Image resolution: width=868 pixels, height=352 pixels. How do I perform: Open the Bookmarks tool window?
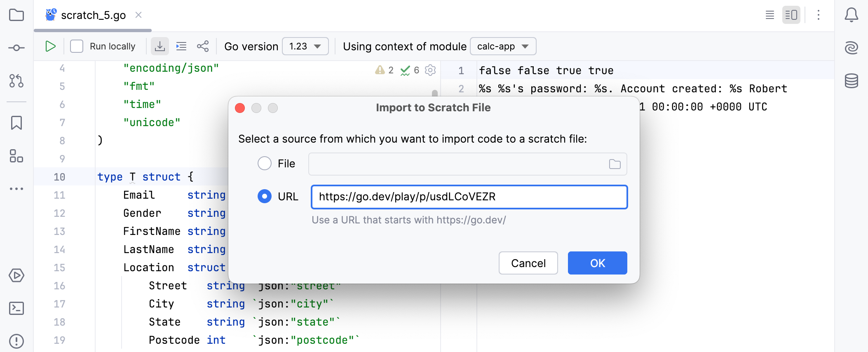[x=16, y=123]
